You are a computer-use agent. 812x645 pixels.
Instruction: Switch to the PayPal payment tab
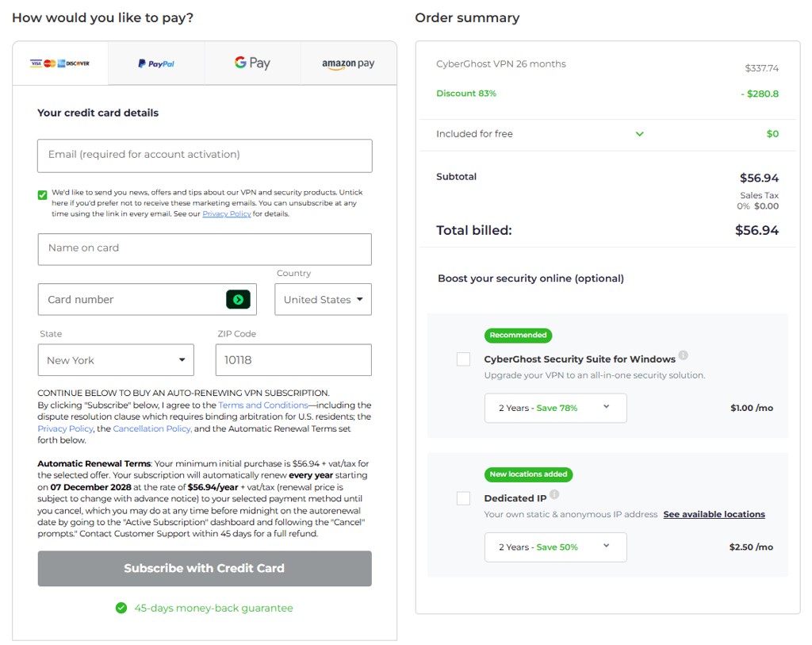click(156, 63)
